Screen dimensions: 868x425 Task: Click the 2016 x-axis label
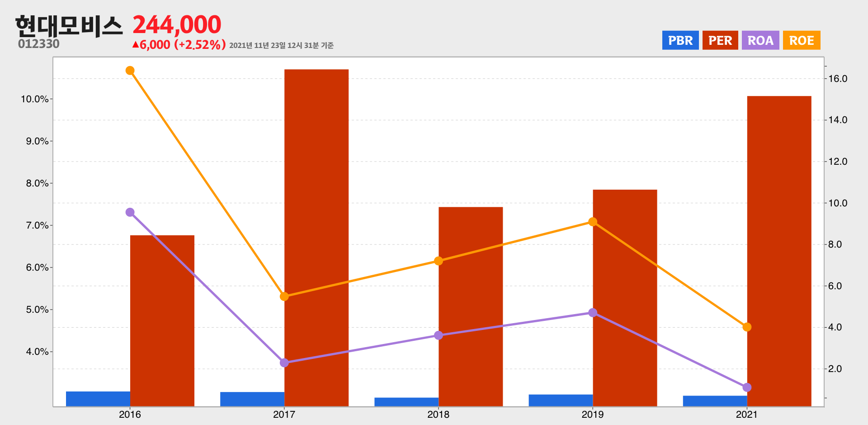130,415
